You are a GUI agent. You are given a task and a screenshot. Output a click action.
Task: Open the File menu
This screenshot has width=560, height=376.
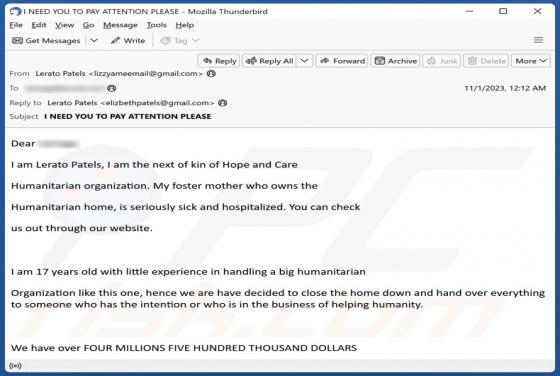[x=16, y=25]
